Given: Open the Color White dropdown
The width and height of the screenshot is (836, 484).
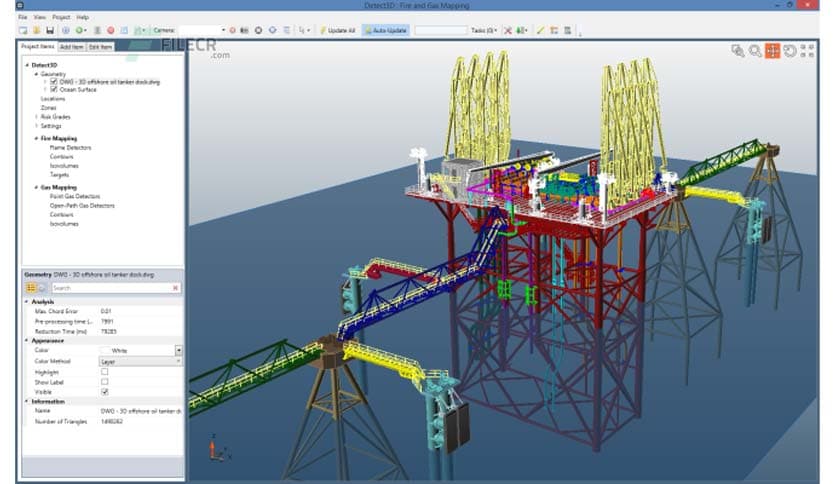Looking at the screenshot, I should pos(178,350).
